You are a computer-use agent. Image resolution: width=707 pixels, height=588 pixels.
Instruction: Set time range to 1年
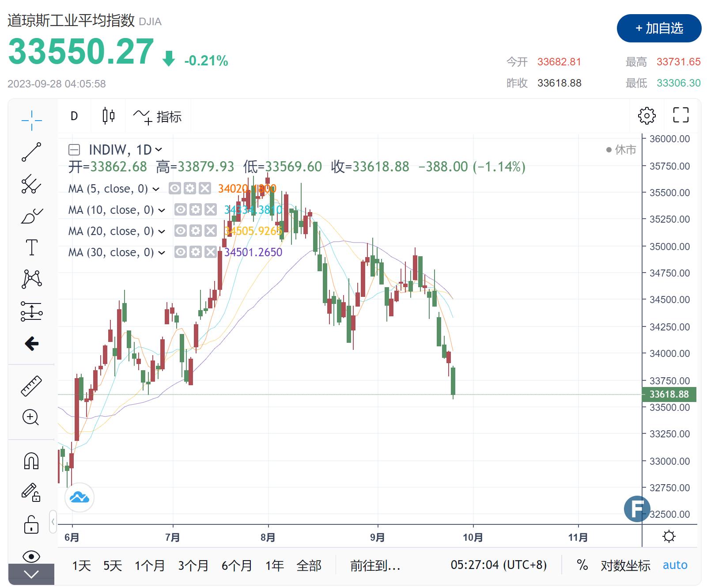[275, 565]
